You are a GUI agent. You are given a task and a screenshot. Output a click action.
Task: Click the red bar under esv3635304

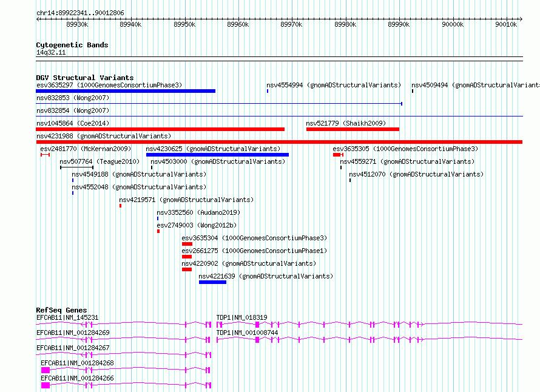point(187,244)
